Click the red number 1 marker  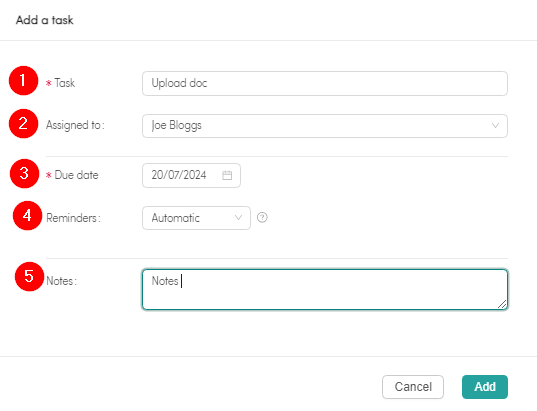(x=23, y=80)
